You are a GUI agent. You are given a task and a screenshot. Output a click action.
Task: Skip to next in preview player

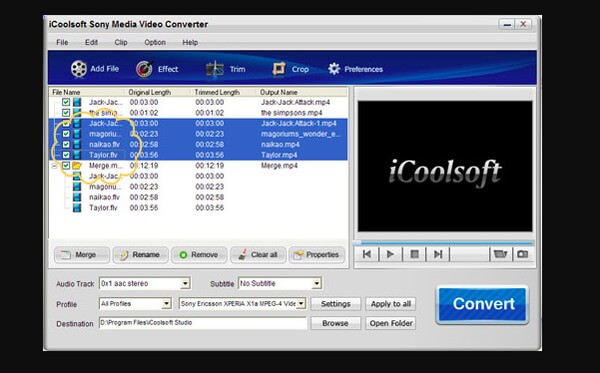[438, 254]
